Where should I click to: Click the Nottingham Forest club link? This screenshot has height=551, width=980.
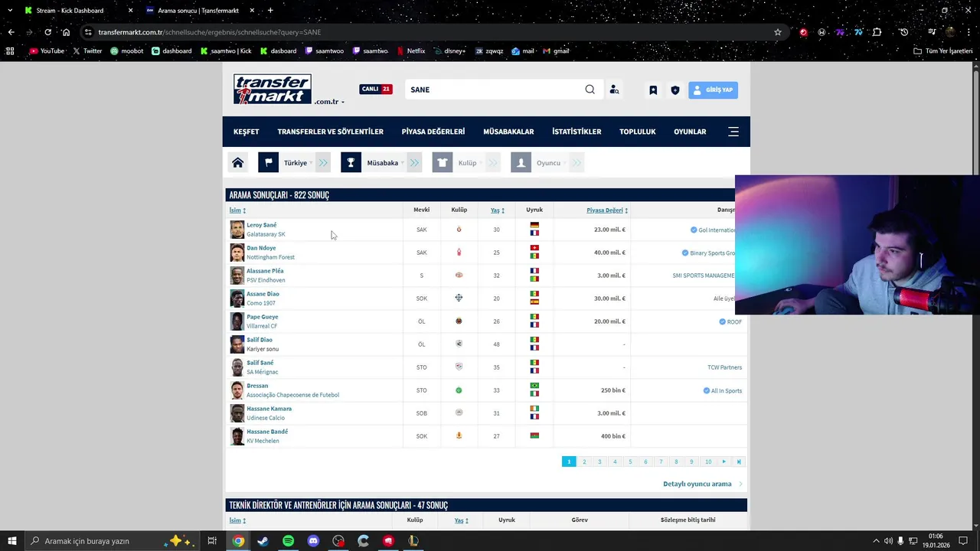(x=270, y=257)
